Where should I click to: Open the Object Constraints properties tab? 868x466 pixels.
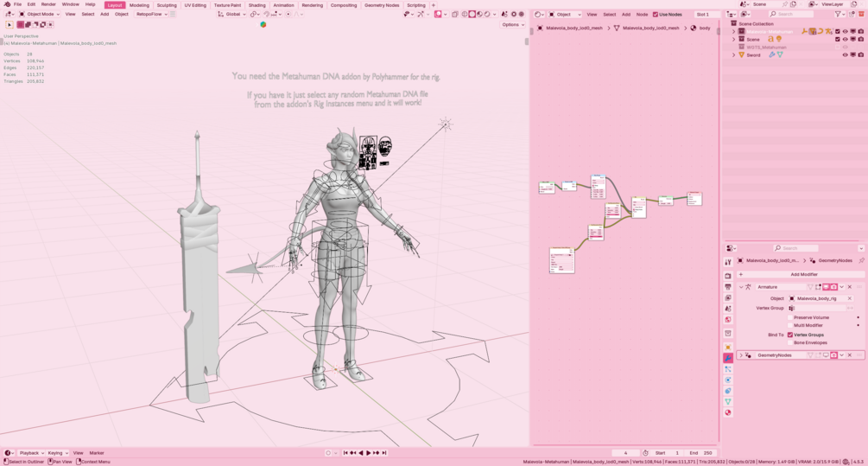tap(728, 391)
